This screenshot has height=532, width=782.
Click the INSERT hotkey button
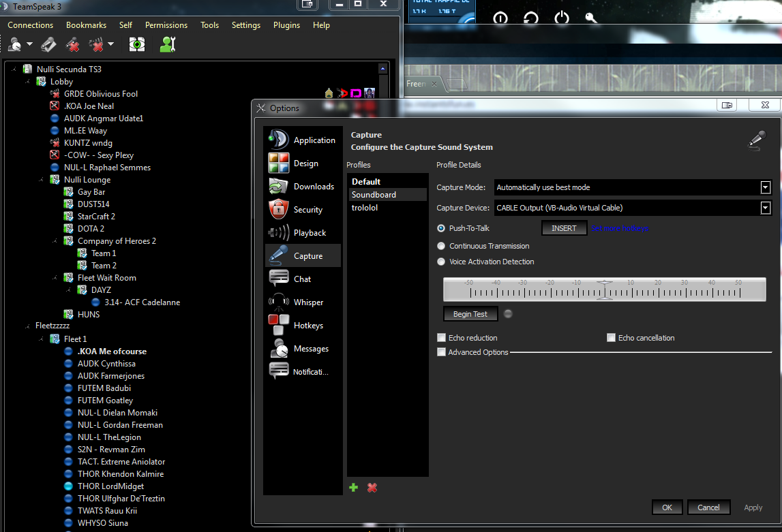coord(564,228)
